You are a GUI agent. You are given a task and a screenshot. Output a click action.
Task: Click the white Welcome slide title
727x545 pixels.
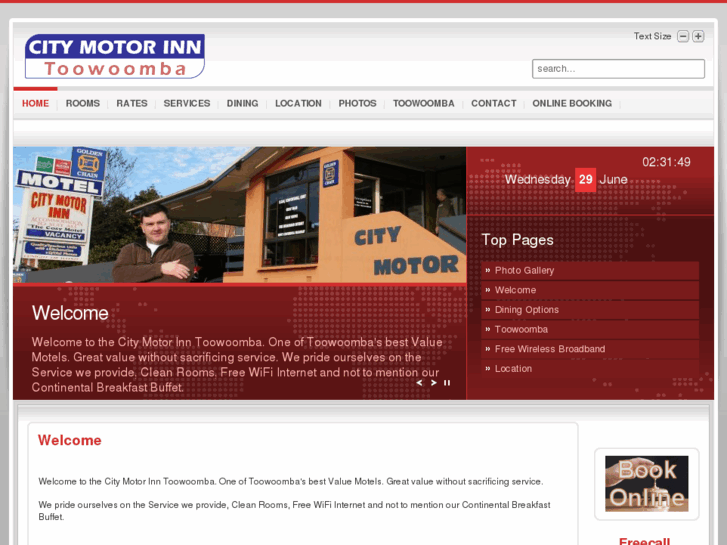click(70, 313)
